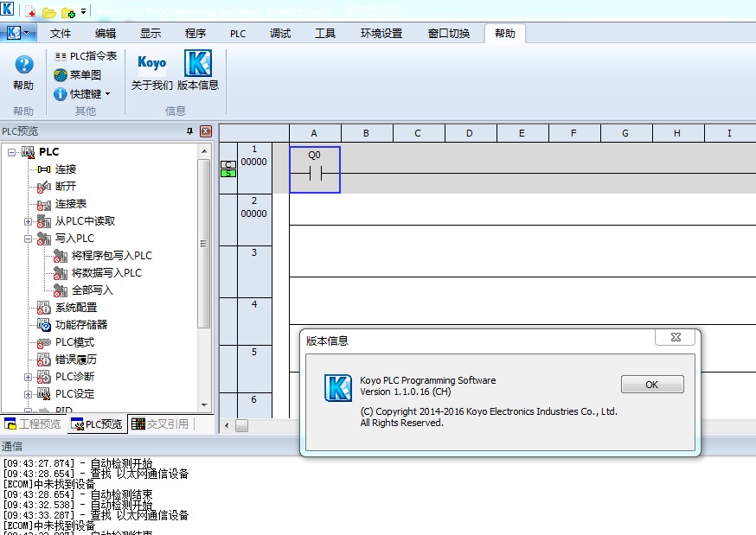Viewport: 756px width, 535px height.
Task: Pin the PLC预览 panel
Action: click(x=190, y=131)
